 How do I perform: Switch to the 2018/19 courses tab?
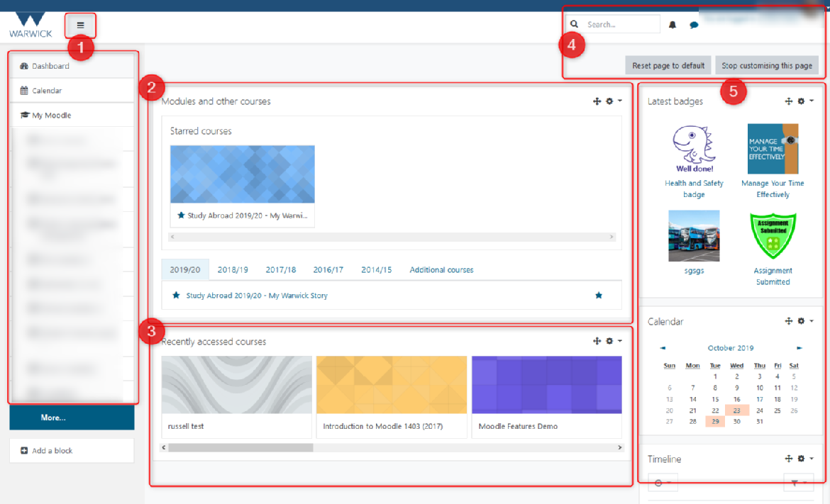pyautogui.click(x=233, y=270)
